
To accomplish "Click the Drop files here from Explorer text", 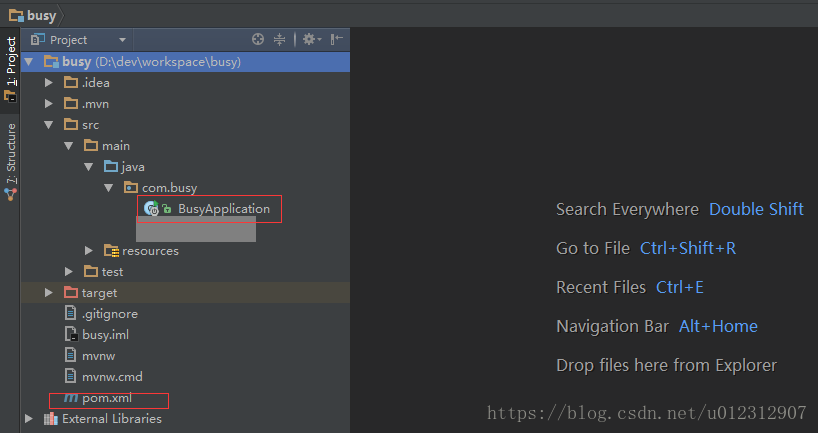I will click(666, 365).
